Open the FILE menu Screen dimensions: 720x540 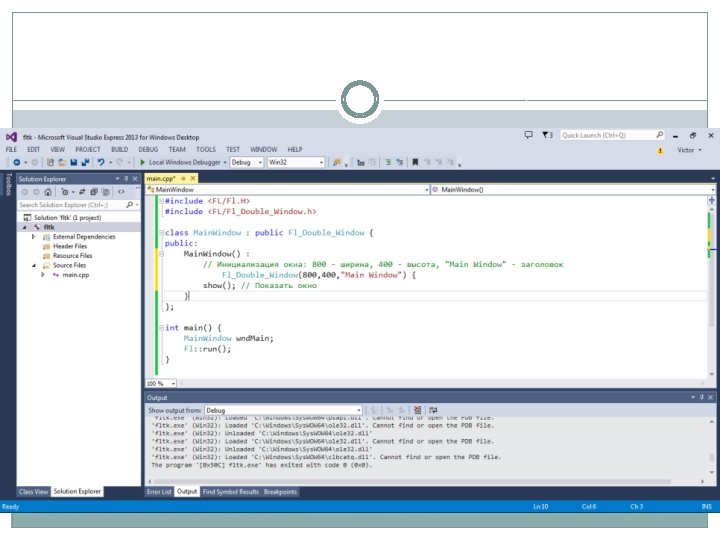11,150
